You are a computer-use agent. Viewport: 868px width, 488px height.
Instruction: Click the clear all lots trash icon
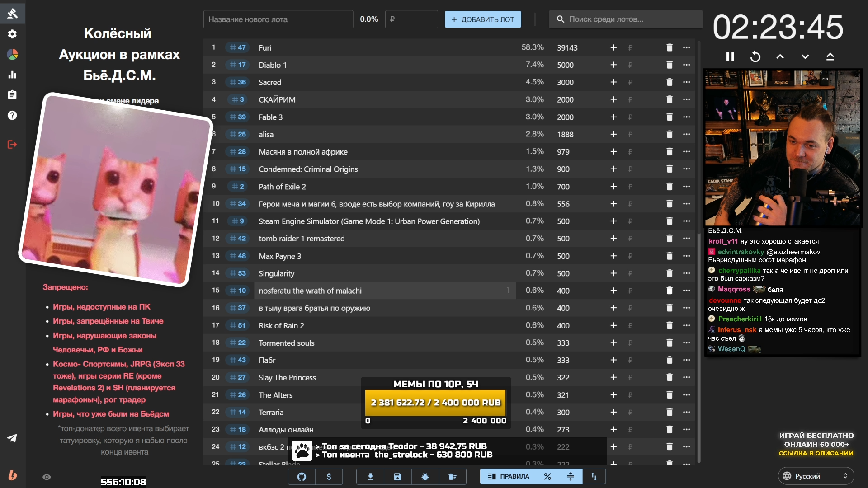(452, 477)
